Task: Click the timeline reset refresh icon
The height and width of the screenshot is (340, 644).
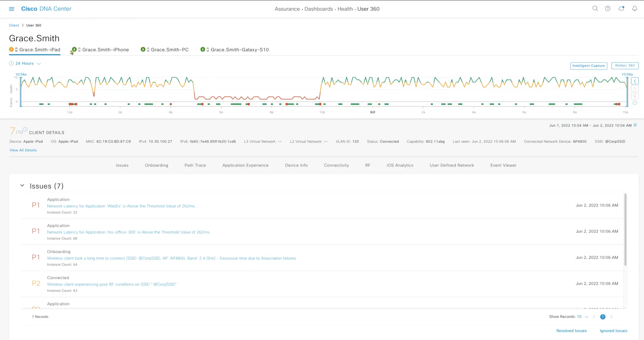Action: (x=635, y=96)
